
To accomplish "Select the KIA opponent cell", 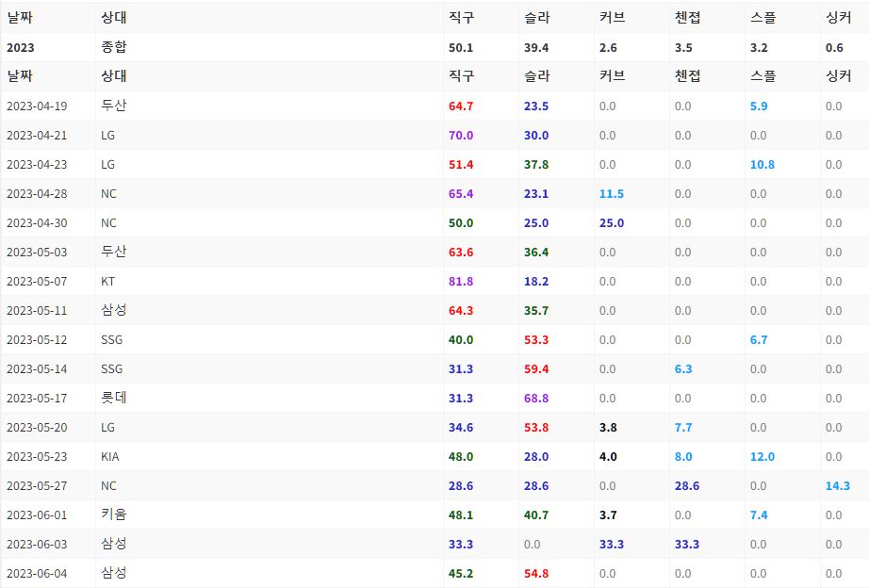I will coord(109,457).
